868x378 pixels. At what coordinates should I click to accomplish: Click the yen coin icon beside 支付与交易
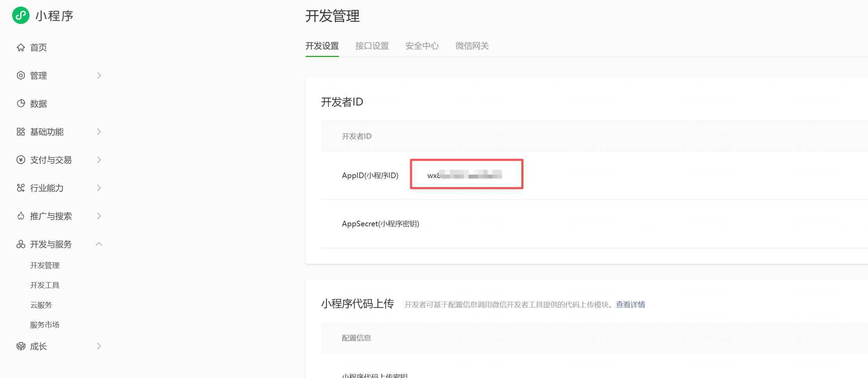(21, 160)
